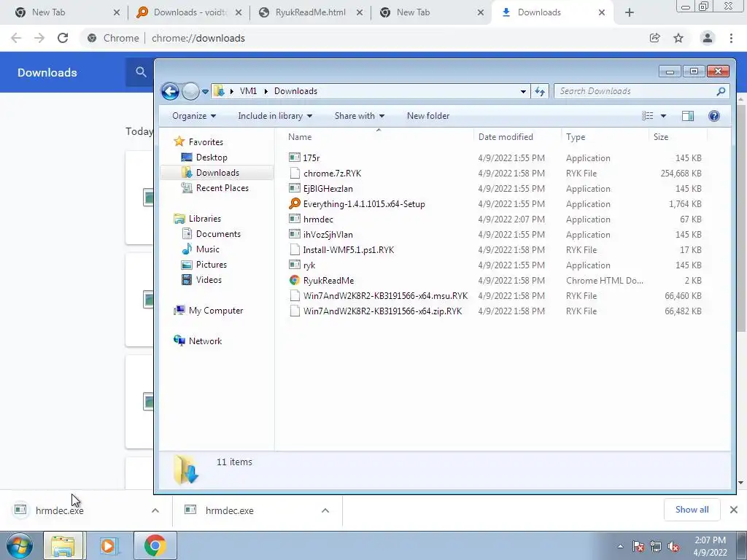Select the RyukReadMe Chrome HTML icon
Screen dimensions: 747x560
coord(295,280)
